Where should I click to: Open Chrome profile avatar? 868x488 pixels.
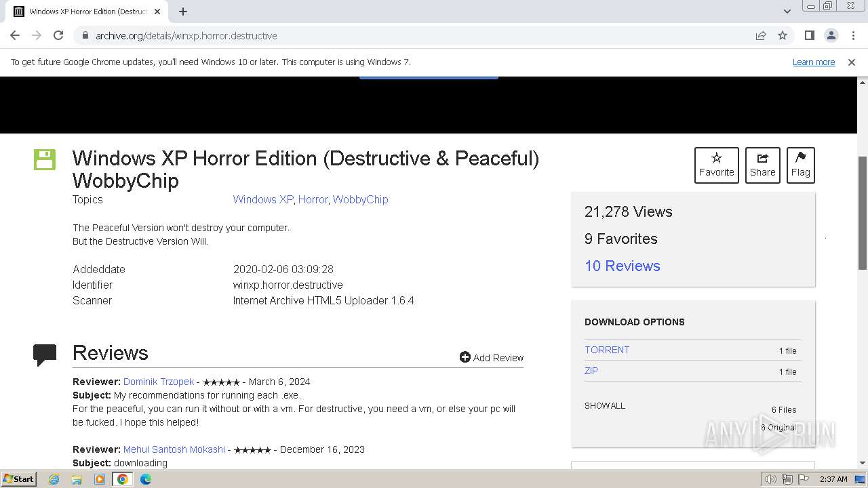pyautogui.click(x=831, y=35)
